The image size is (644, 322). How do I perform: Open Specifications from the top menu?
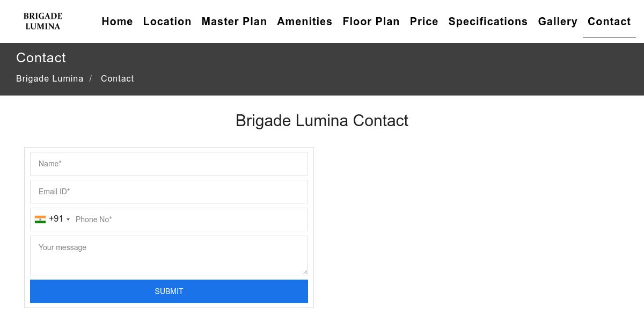(488, 21)
